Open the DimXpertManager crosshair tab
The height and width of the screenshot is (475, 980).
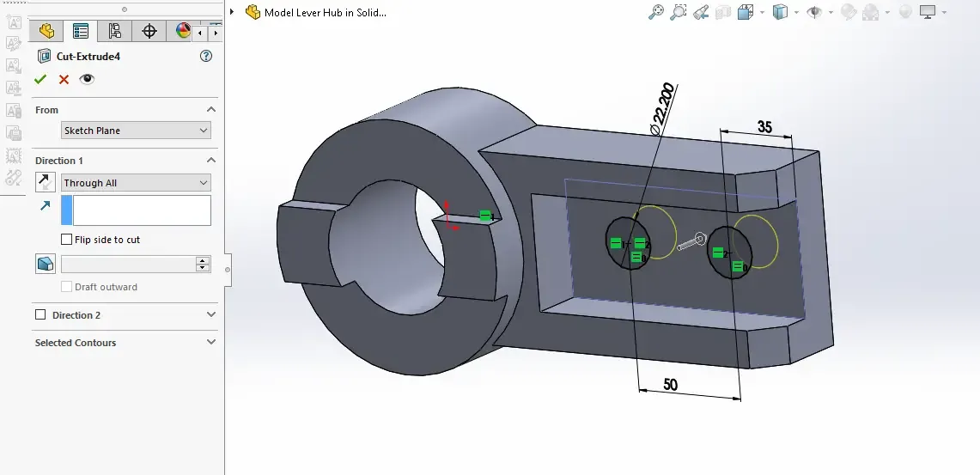pyautogui.click(x=149, y=31)
